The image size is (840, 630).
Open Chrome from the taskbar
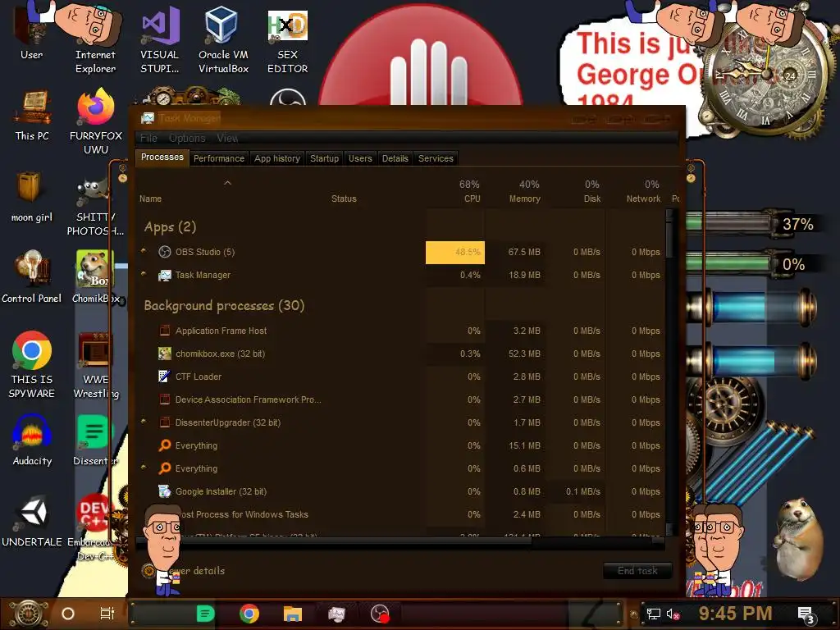click(249, 614)
